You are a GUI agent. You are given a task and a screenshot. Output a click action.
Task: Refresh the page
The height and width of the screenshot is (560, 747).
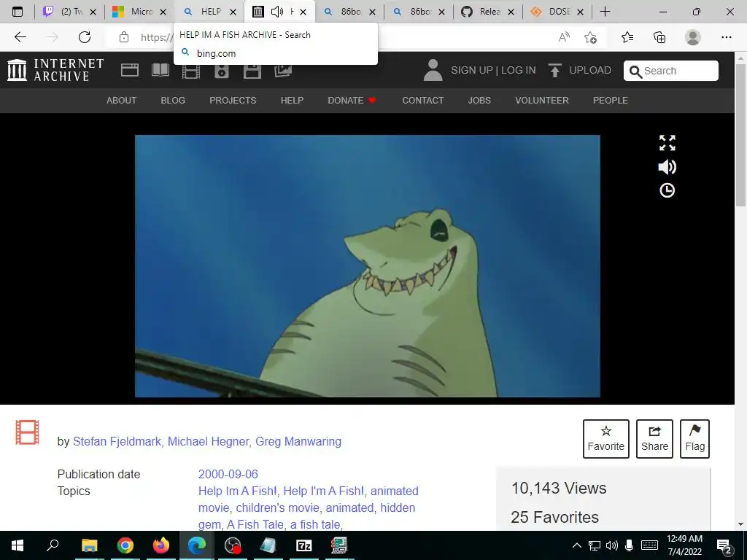(x=85, y=36)
